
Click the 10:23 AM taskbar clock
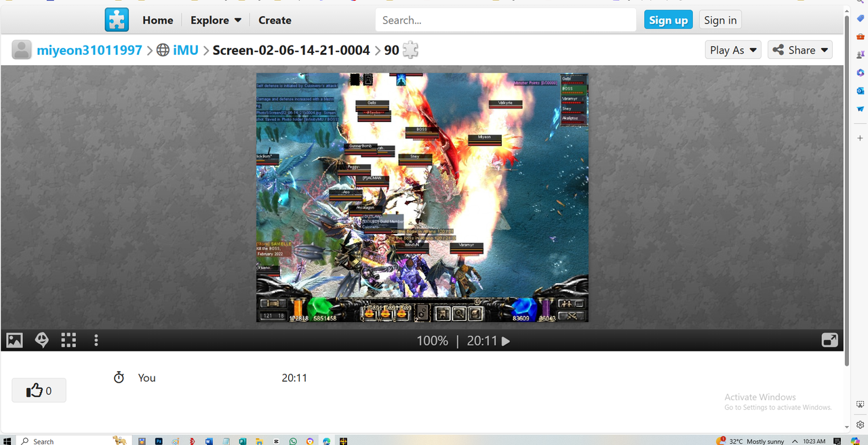[x=814, y=441]
